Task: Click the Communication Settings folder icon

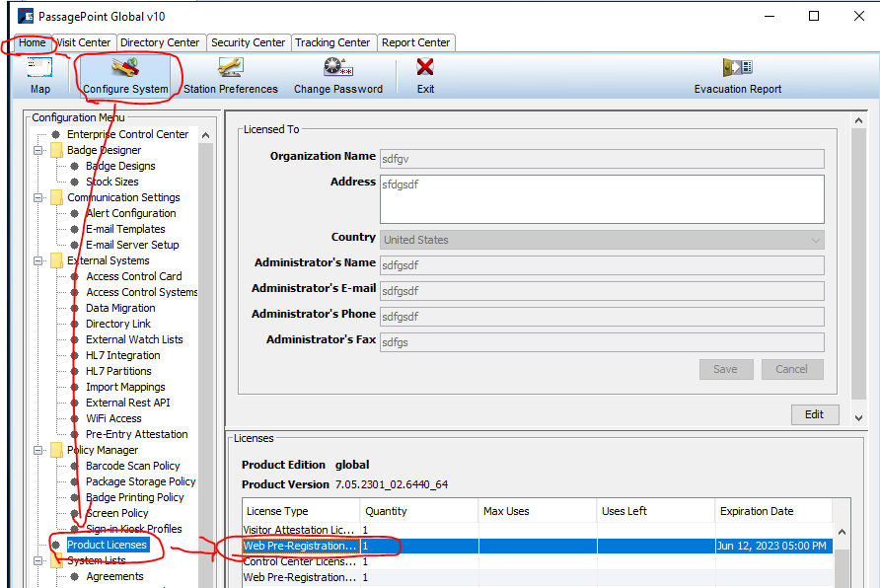Action: [56, 197]
